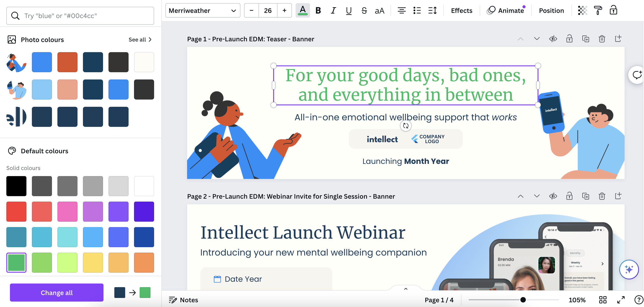The height and width of the screenshot is (307, 644).
Task: Toggle bold formatting
Action: (318, 10)
